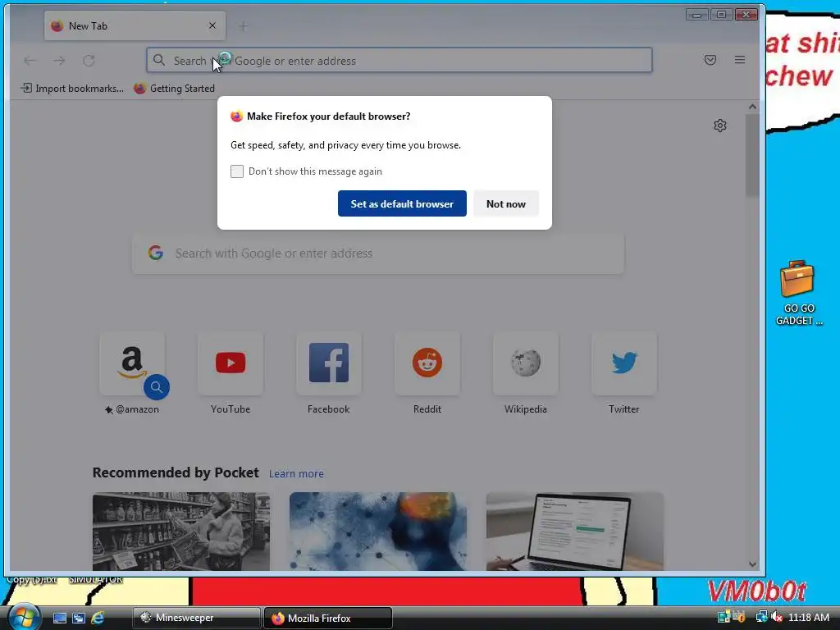Click the YouTube label under tile
Image resolution: width=840 pixels, height=630 pixels.
click(231, 409)
